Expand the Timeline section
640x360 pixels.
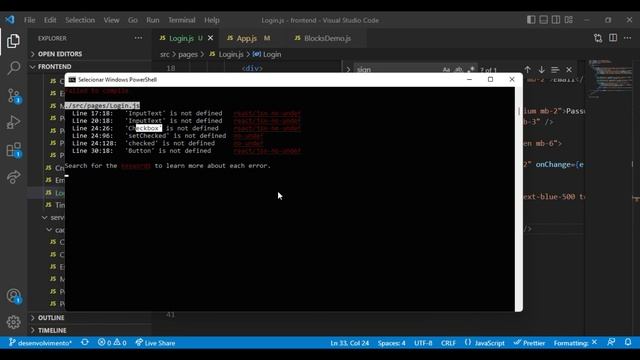click(x=90, y=330)
